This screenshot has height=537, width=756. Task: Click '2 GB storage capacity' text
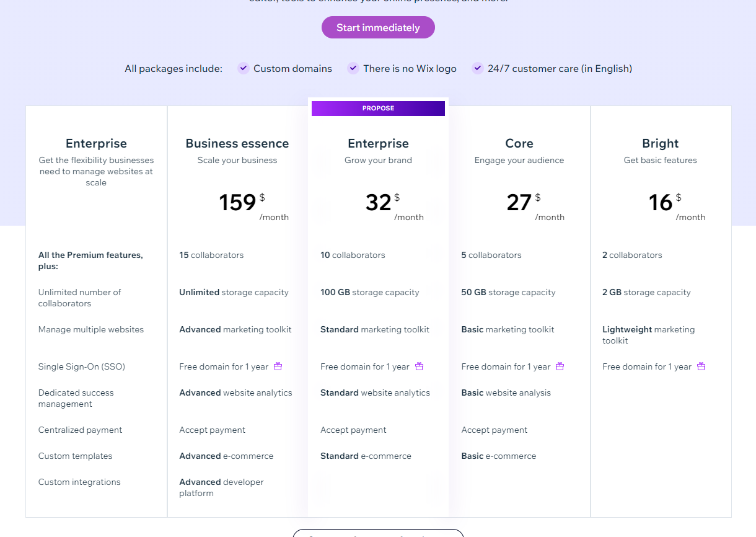pyautogui.click(x=646, y=292)
